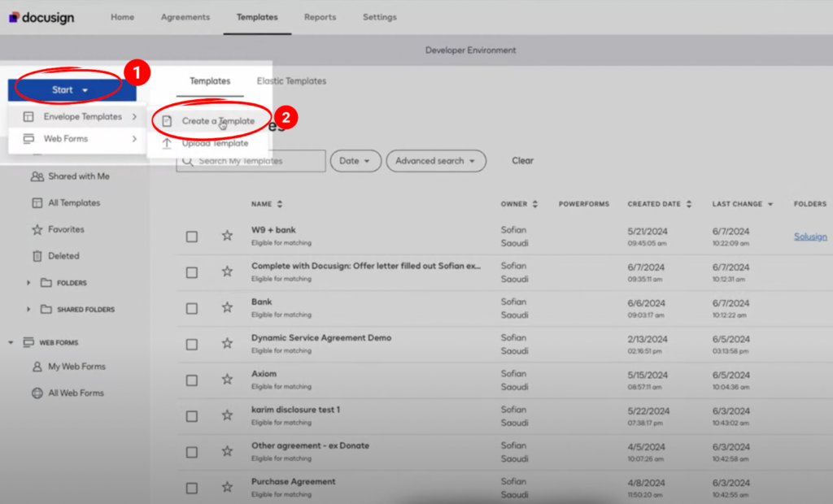The image size is (833, 504).
Task: Select checkbox for karim disclosure test 1
Action: (x=192, y=416)
